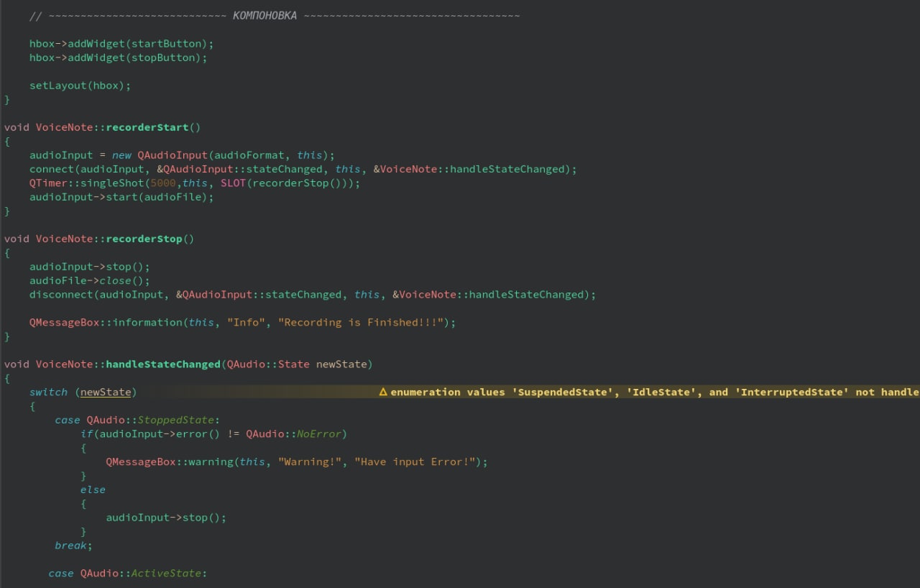Image resolution: width=920 pixels, height=588 pixels.
Task: Click audioInput->stop() directly under recorderStop's opening brace
Action: [90, 267]
